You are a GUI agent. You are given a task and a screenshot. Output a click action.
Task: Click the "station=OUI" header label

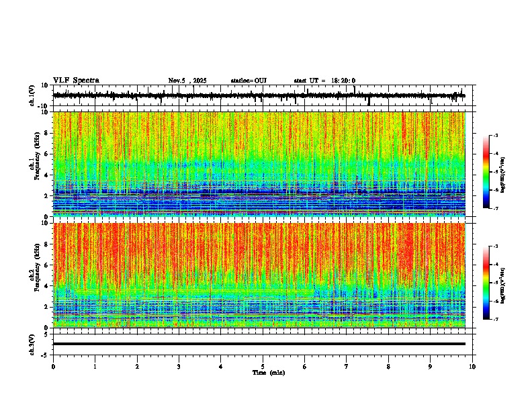(249, 81)
